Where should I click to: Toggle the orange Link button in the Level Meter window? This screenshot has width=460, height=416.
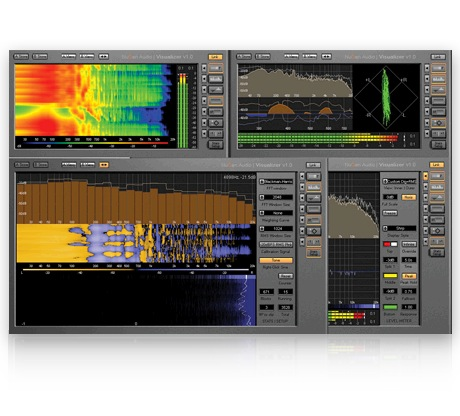[x=436, y=165]
